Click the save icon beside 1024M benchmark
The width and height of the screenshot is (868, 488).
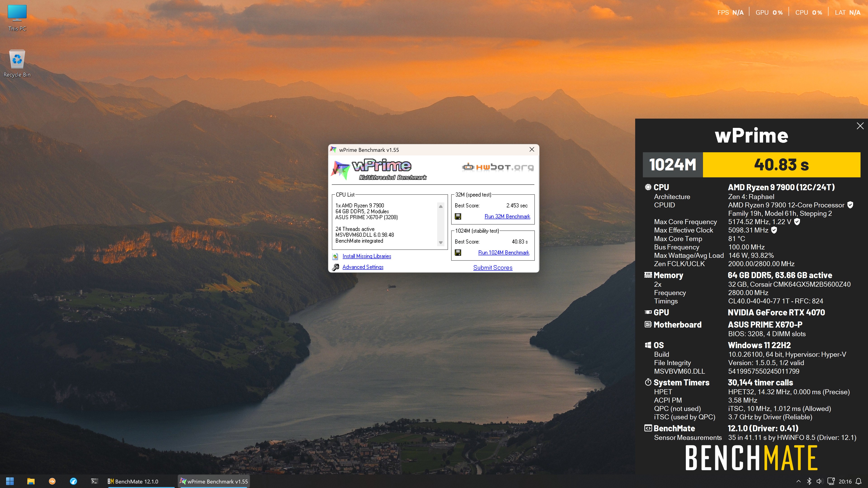[x=458, y=252]
